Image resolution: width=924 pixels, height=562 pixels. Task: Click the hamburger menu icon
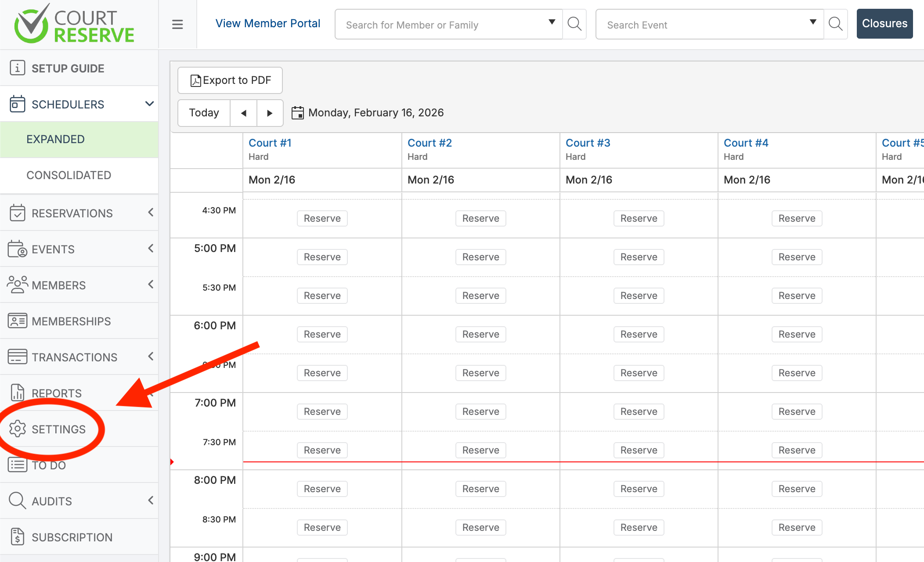(x=177, y=24)
